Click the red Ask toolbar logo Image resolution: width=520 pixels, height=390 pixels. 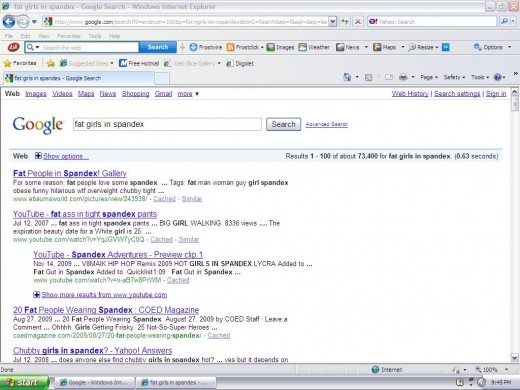pos(14,47)
